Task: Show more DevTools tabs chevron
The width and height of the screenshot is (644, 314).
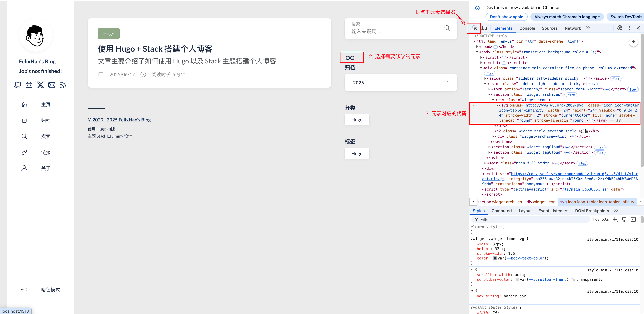Action: coord(588,28)
